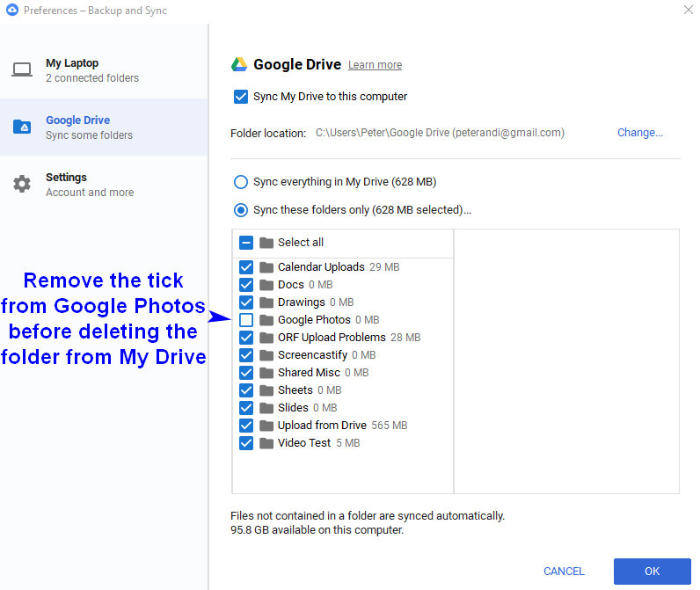
Task: Open the My Laptop section
Action: (x=104, y=70)
